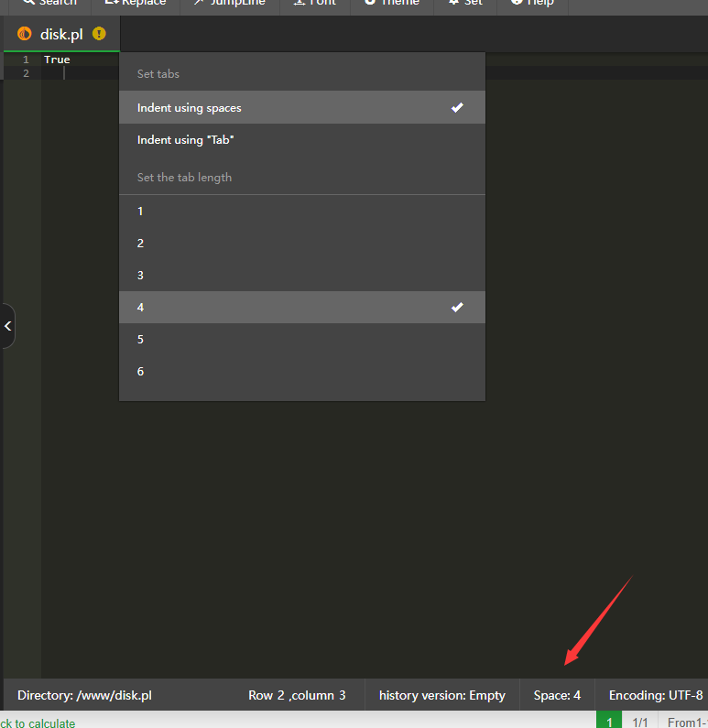This screenshot has width=708, height=728.
Task: Click the disk.pl file type icon
Action: click(x=25, y=34)
